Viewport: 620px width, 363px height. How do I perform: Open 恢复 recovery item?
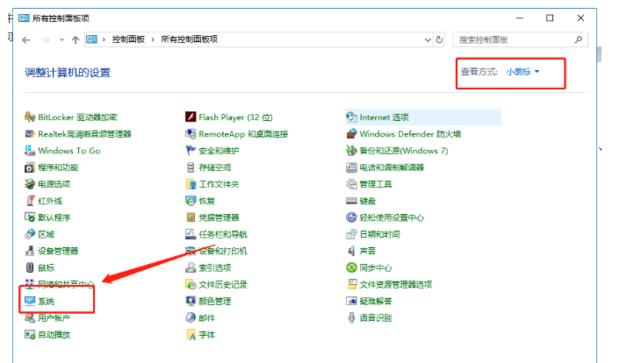point(200,201)
